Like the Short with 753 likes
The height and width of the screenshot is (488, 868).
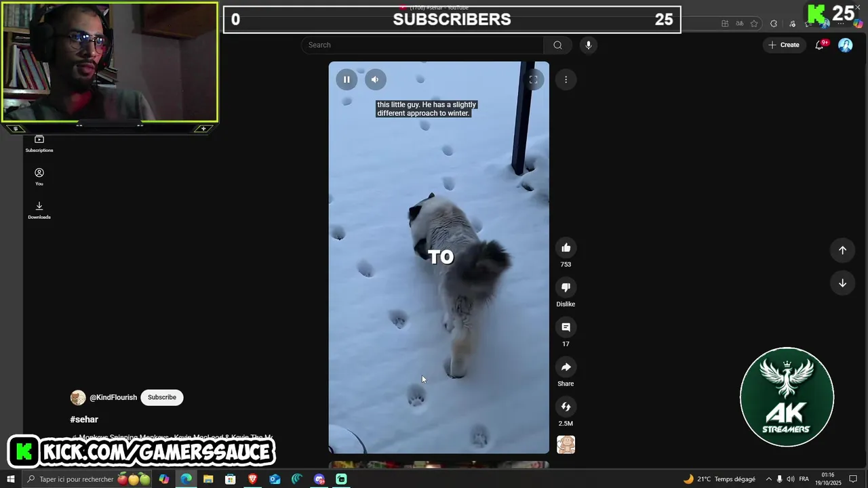(x=566, y=248)
